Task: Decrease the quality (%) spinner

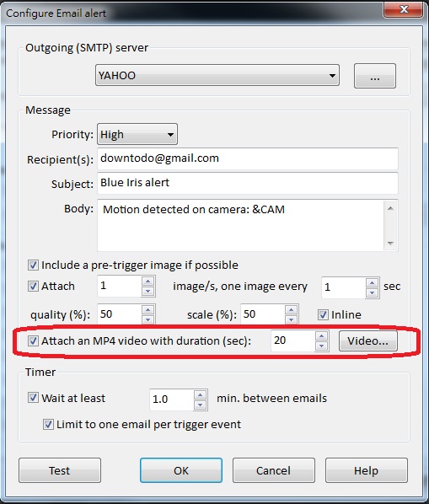Action: pos(147,319)
